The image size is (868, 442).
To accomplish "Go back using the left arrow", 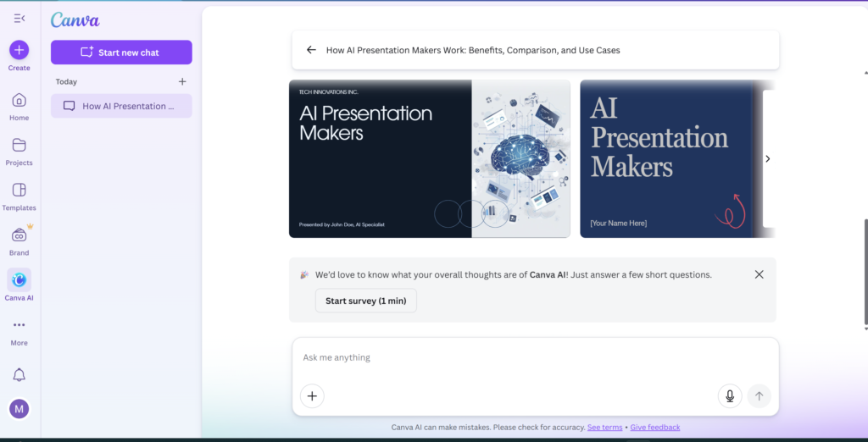I will click(x=311, y=50).
